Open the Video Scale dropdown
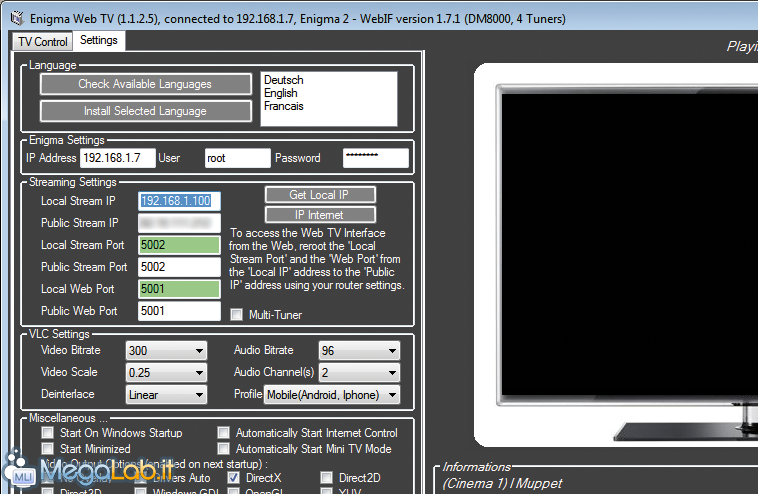The image size is (758, 494). 166,373
